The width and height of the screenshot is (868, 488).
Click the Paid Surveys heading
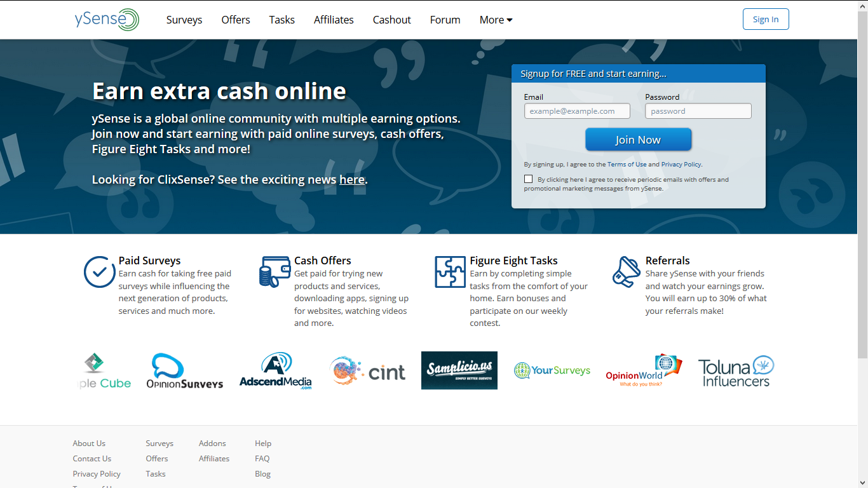(149, 261)
